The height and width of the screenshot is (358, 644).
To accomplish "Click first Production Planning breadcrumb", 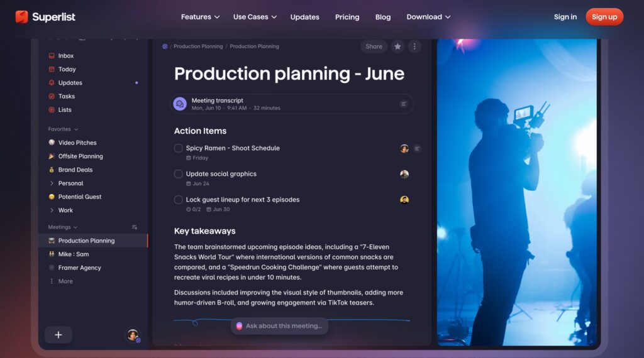I will [x=198, y=46].
